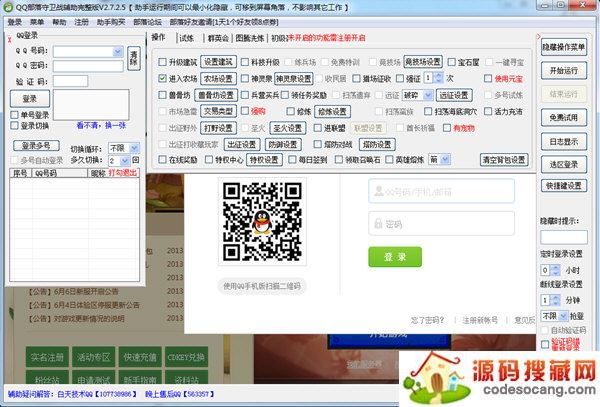Open the 帮助 menu
600x407 pixels.
[59, 22]
